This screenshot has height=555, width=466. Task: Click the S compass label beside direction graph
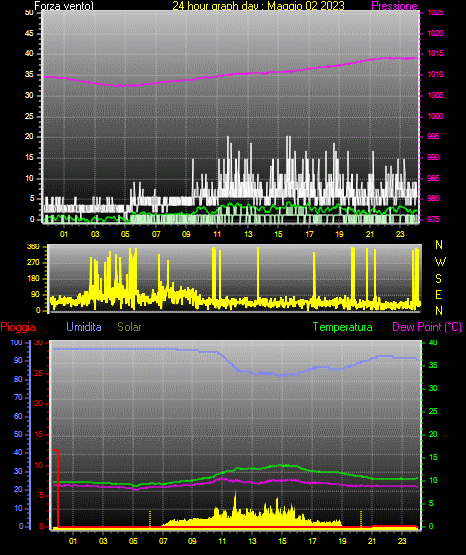pyautogui.click(x=438, y=279)
